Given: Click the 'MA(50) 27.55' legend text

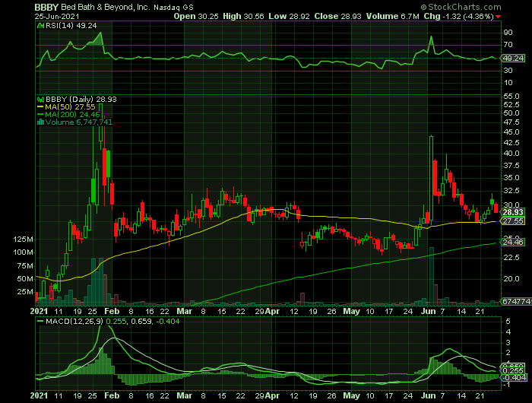Looking at the screenshot, I should 70,107.
